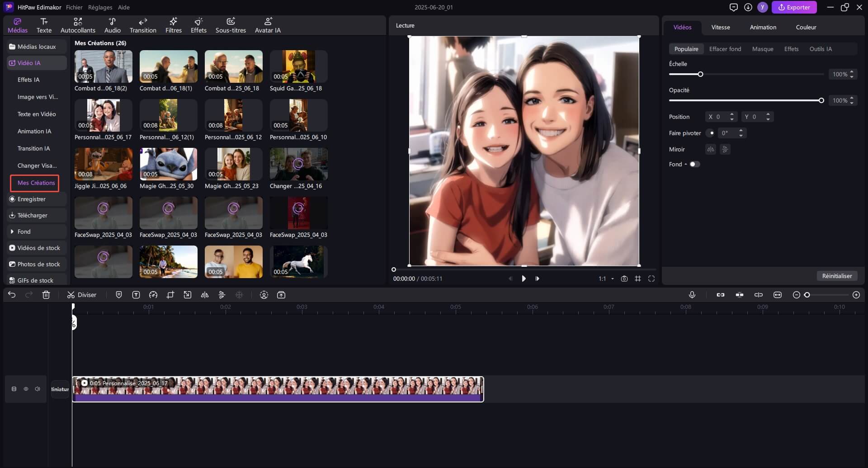Viewport: 868px width, 468px height.
Task: Add a marker with the shield marker icon
Action: pos(119,295)
